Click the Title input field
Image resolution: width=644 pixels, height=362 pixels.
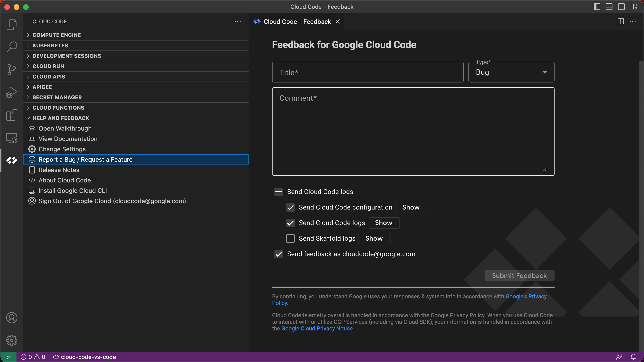tap(368, 72)
